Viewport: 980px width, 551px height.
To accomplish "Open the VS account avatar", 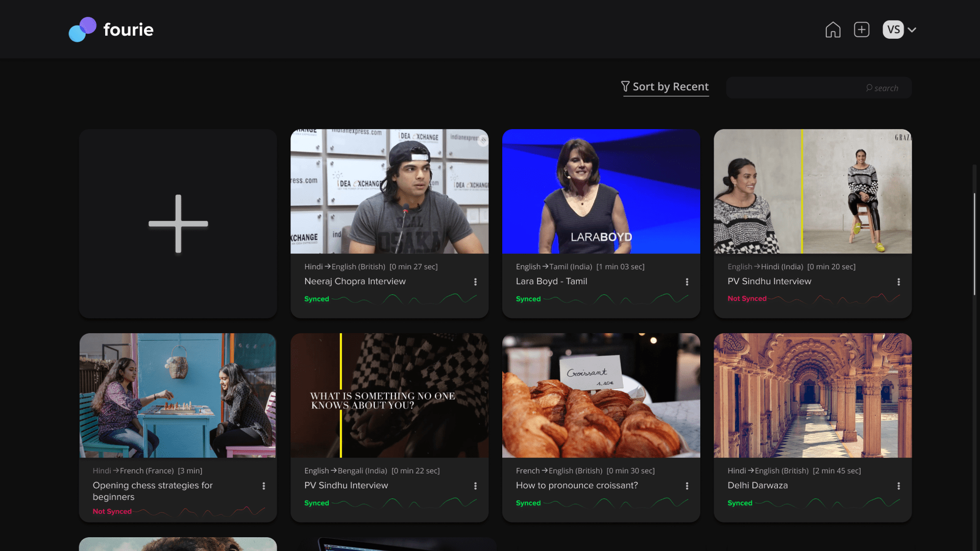I will (x=893, y=30).
